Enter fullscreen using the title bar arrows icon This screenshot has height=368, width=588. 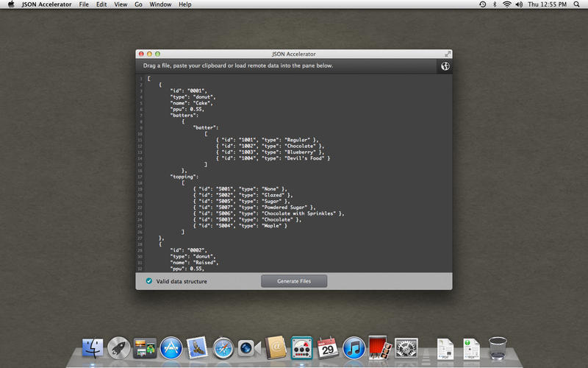coord(447,54)
